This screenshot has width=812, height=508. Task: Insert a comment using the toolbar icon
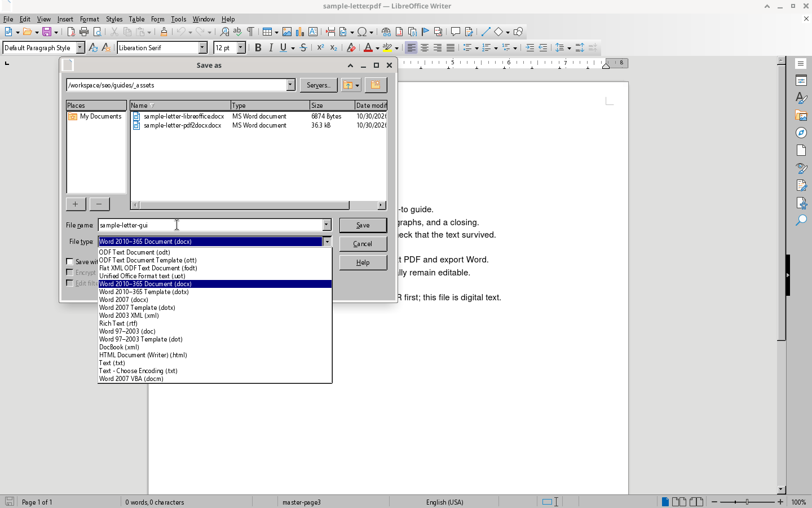[455, 32]
